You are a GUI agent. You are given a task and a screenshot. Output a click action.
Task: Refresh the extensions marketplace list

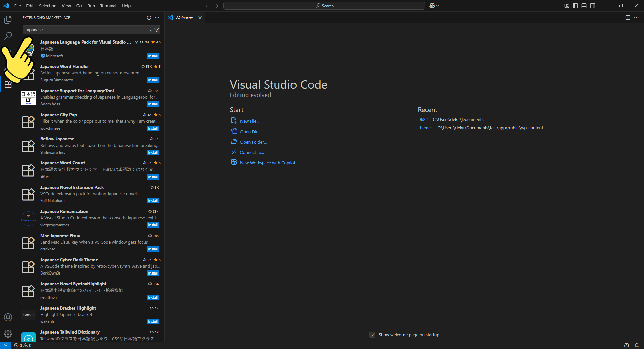tap(149, 18)
